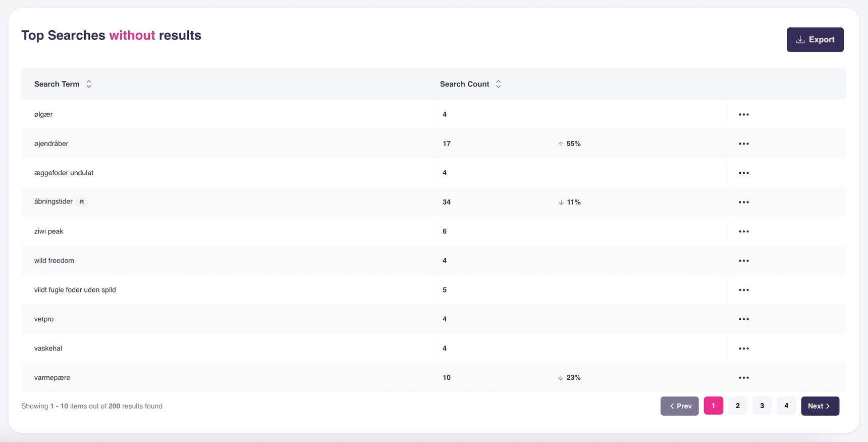Open actions menu for vetpro row
Image resolution: width=868 pixels, height=442 pixels.
coord(743,320)
